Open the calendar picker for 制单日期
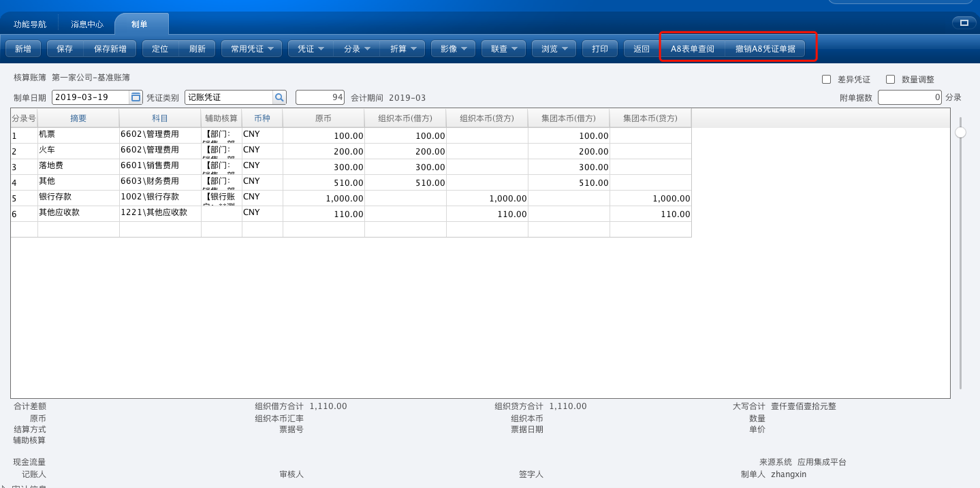The image size is (980, 488). pos(136,97)
